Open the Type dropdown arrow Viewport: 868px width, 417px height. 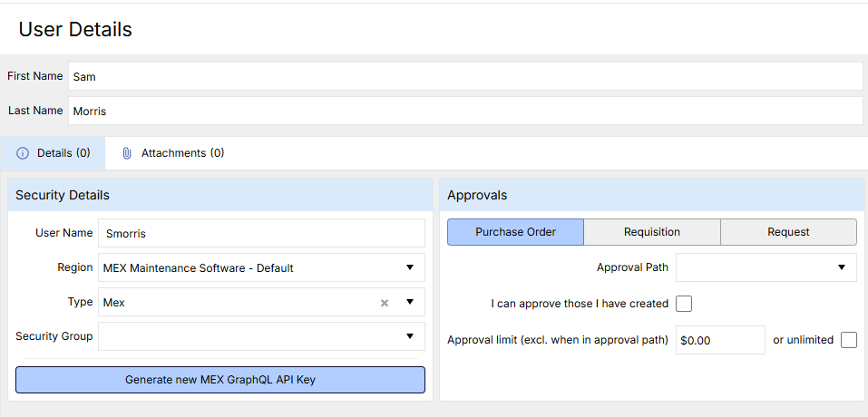click(x=409, y=302)
